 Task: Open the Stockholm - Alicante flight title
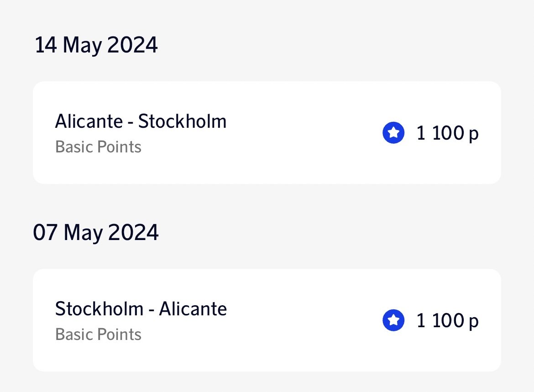[141, 309]
